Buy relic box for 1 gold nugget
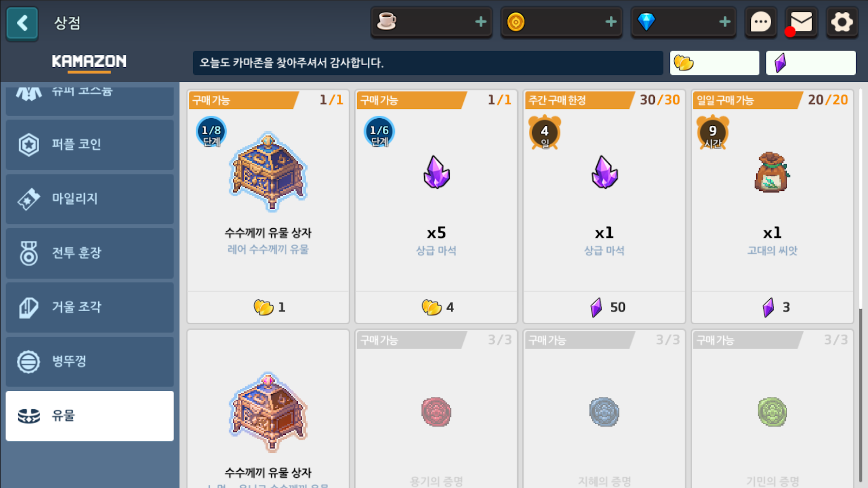 click(269, 307)
